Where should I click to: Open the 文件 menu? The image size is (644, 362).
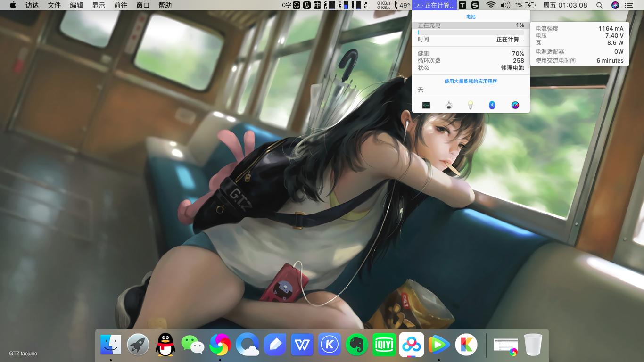(54, 5)
